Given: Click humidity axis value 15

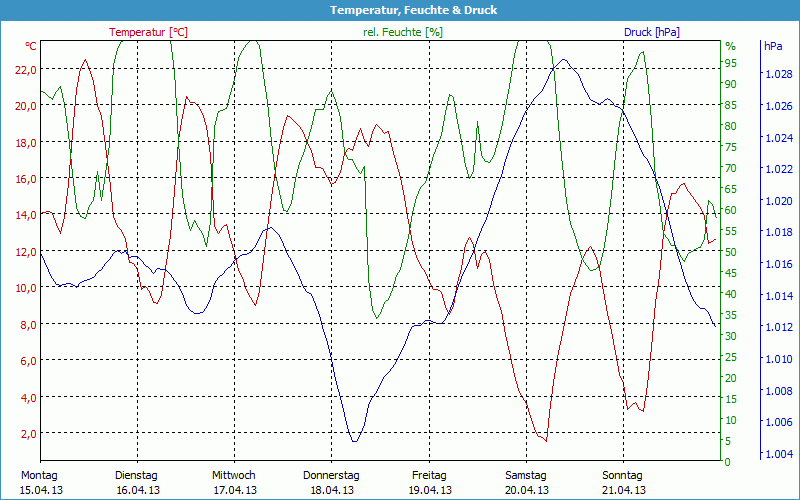Looking at the screenshot, I should [731, 399].
